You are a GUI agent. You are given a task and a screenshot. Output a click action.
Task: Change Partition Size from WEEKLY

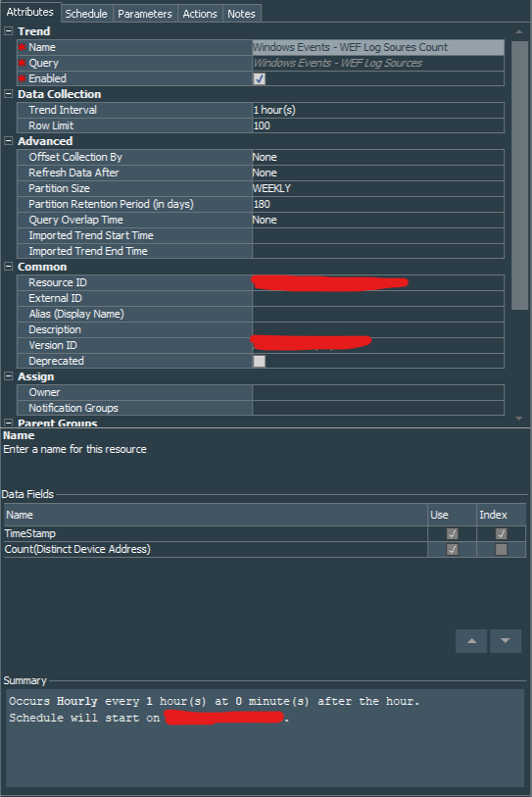tap(378, 188)
